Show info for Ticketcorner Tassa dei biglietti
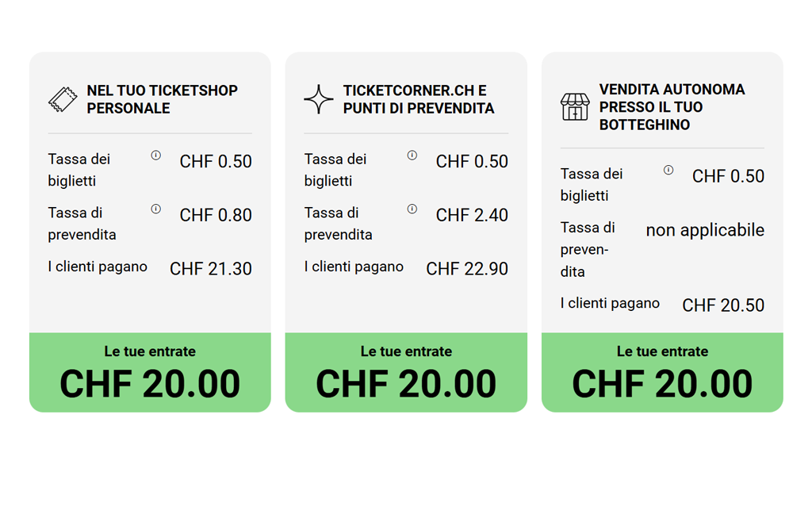 [x=412, y=155]
